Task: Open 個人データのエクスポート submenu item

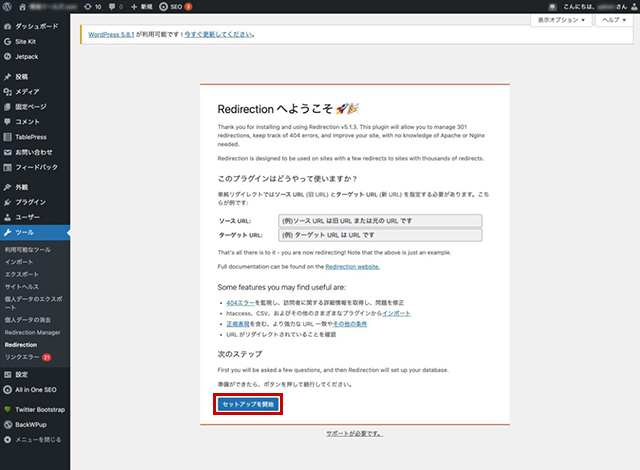Action: point(33,303)
